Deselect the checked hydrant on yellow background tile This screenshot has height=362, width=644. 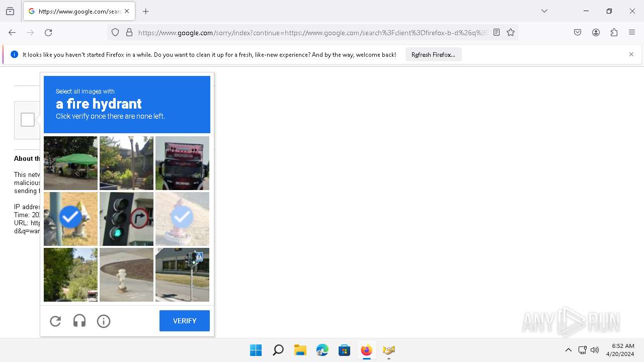70,219
